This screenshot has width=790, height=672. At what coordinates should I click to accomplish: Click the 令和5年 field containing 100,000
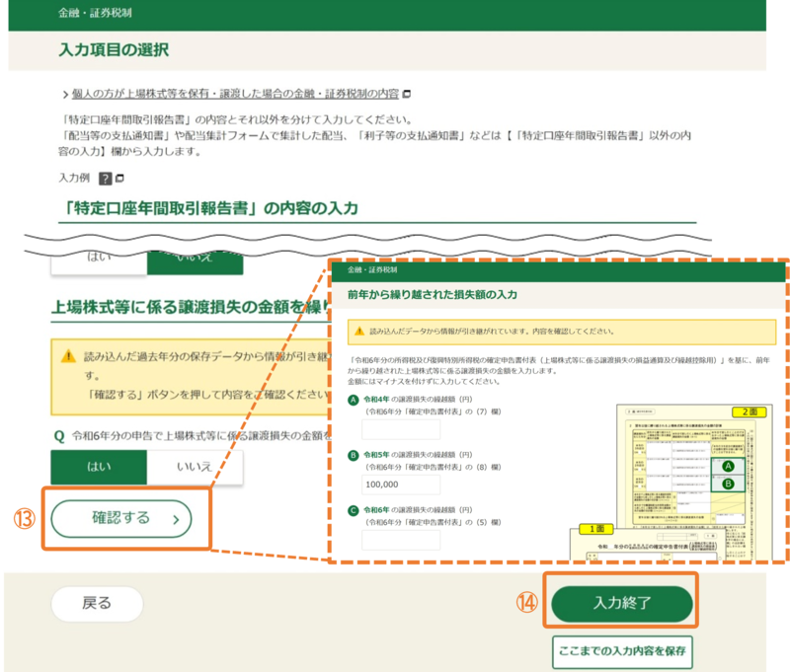401,485
